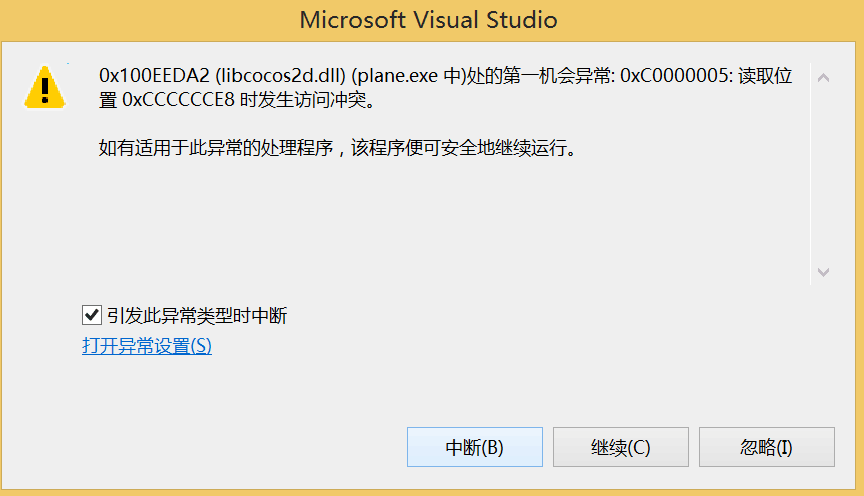Viewport: 864px width, 496px height.
Task: Click the message scrollbar track between arrows
Action: click(823, 174)
